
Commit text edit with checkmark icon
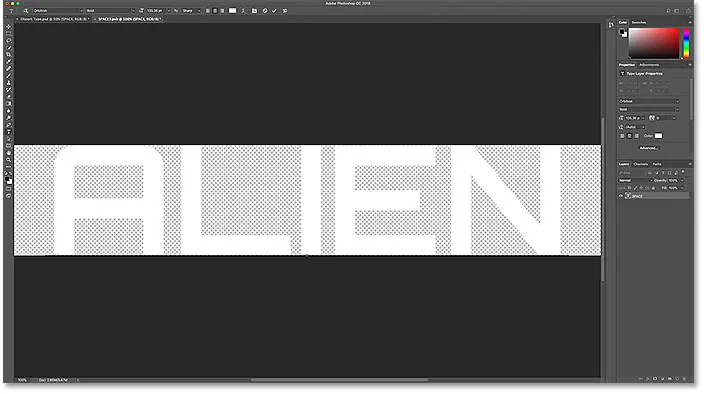pos(274,11)
